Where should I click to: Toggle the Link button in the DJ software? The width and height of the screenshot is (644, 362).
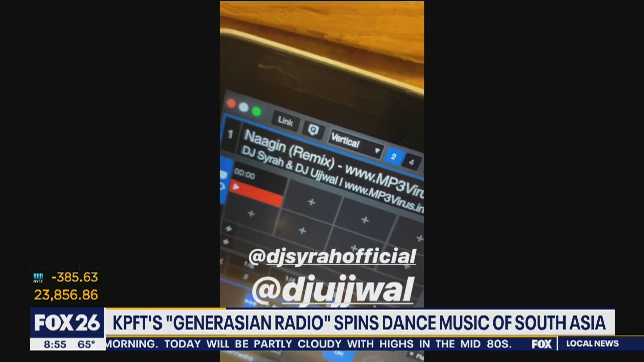(285, 121)
